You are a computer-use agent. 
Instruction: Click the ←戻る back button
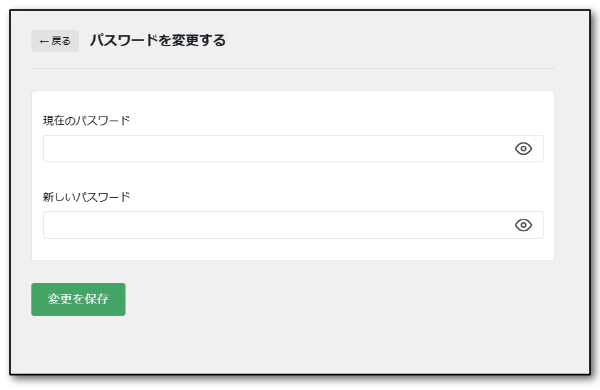55,41
